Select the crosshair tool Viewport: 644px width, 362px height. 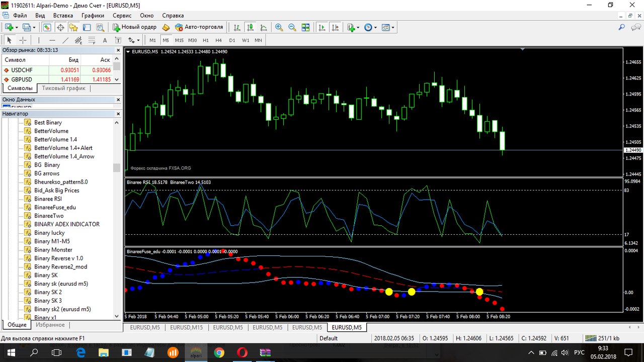coord(23,40)
